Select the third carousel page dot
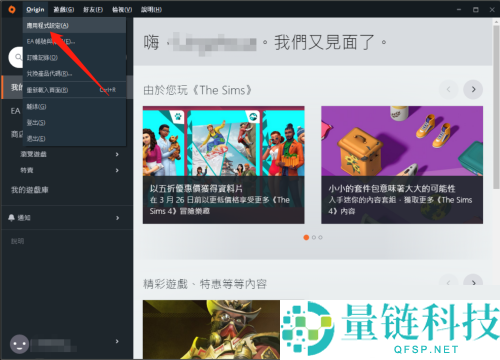The width and height of the screenshot is (500, 360). tap(320, 237)
